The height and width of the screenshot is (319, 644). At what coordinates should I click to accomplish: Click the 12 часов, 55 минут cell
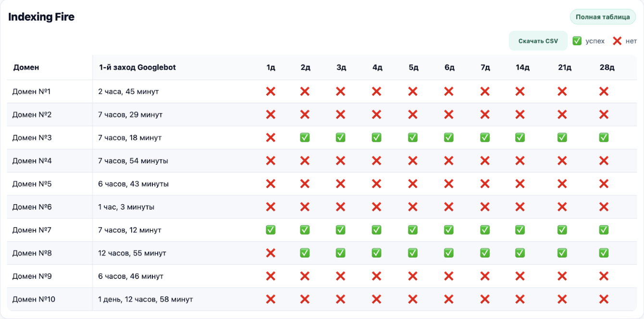point(132,253)
